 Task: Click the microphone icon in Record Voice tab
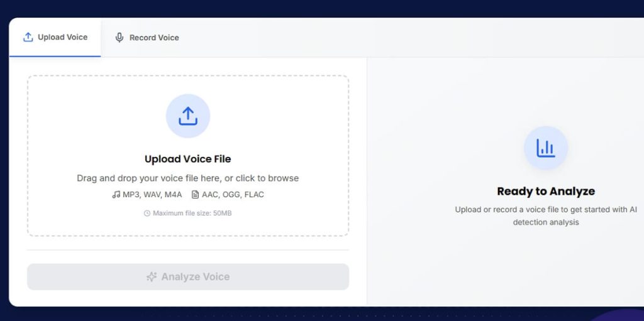pos(119,38)
